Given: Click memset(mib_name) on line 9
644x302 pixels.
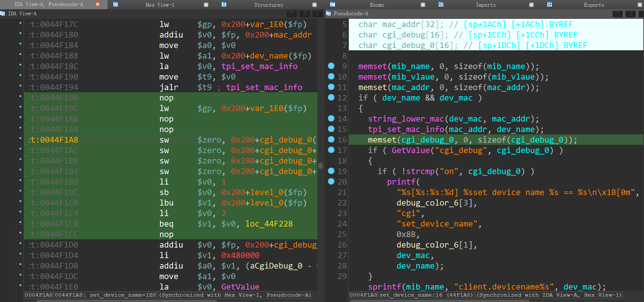Looking at the screenshot, I should pyautogui.click(x=449, y=66).
